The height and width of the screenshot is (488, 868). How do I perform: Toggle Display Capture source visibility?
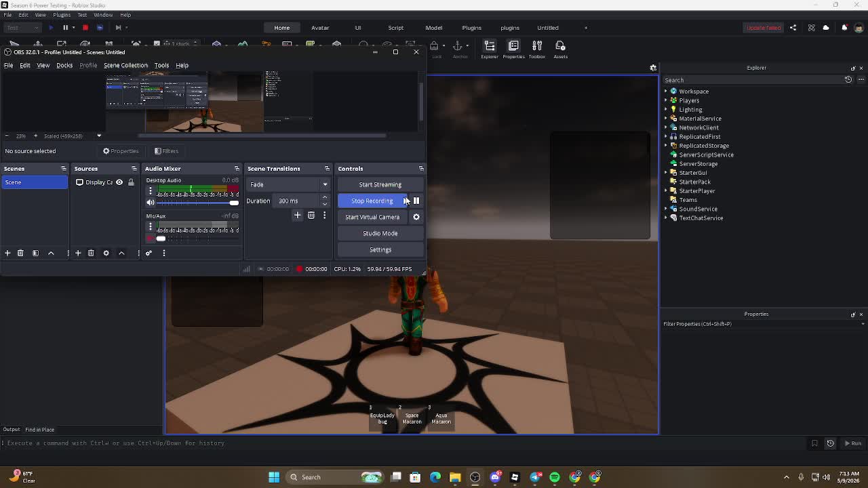click(x=119, y=182)
